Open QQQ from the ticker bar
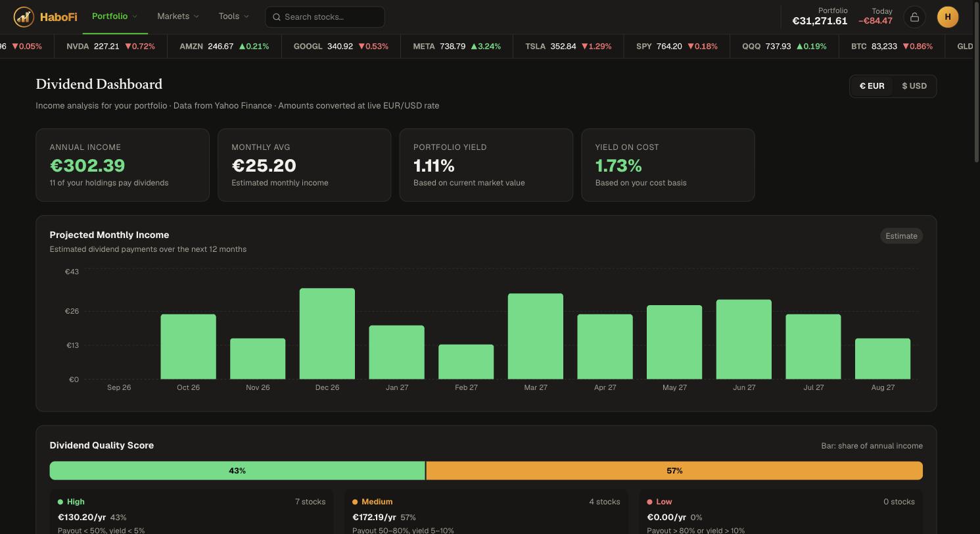The width and height of the screenshot is (980, 534). tap(784, 47)
